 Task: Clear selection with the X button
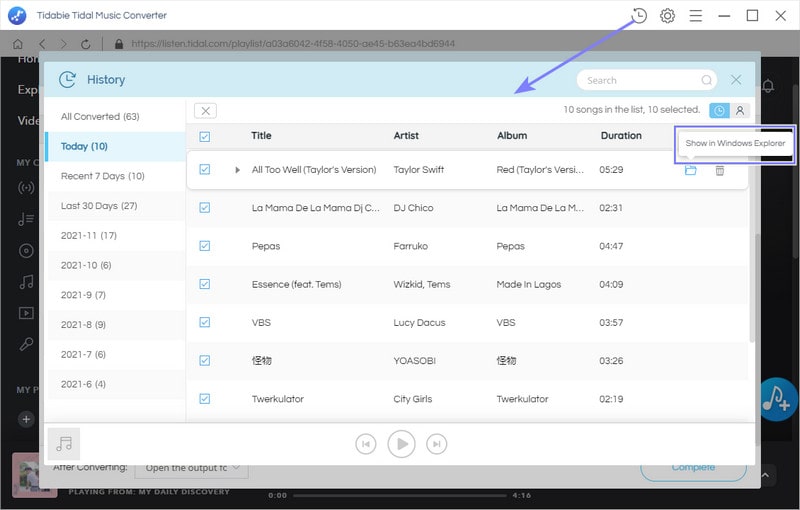(205, 111)
